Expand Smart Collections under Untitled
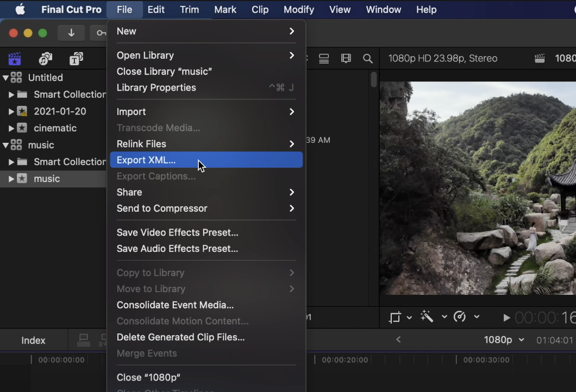 tap(11, 94)
